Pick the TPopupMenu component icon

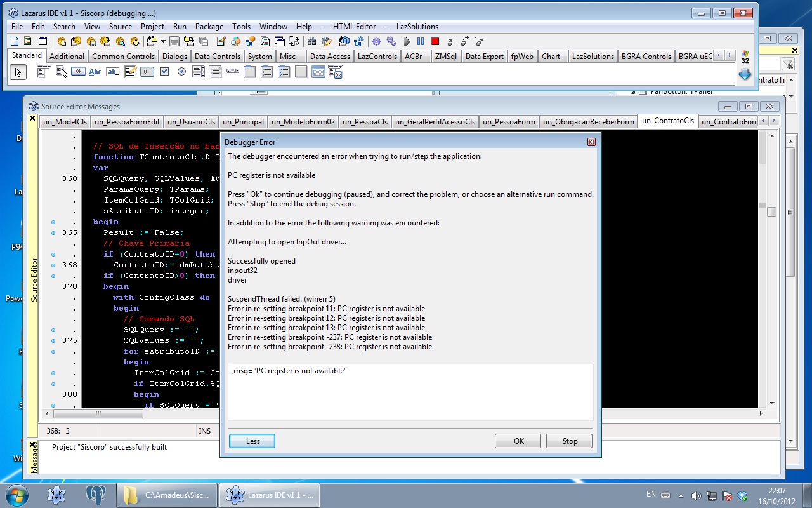(x=61, y=72)
